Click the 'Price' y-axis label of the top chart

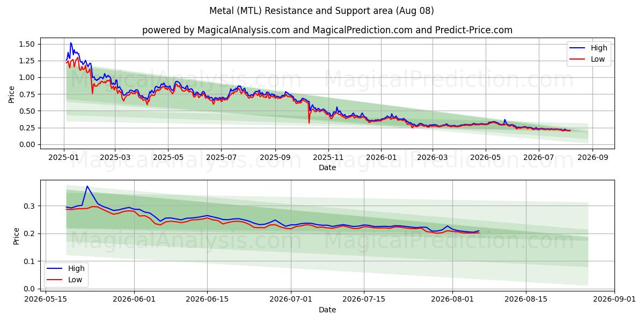pyautogui.click(x=12, y=94)
